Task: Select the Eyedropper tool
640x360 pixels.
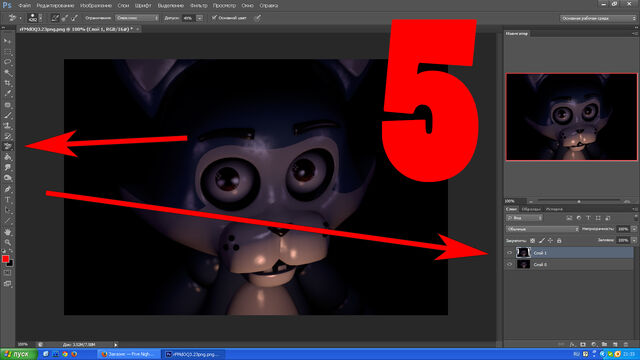Action: (x=7, y=94)
